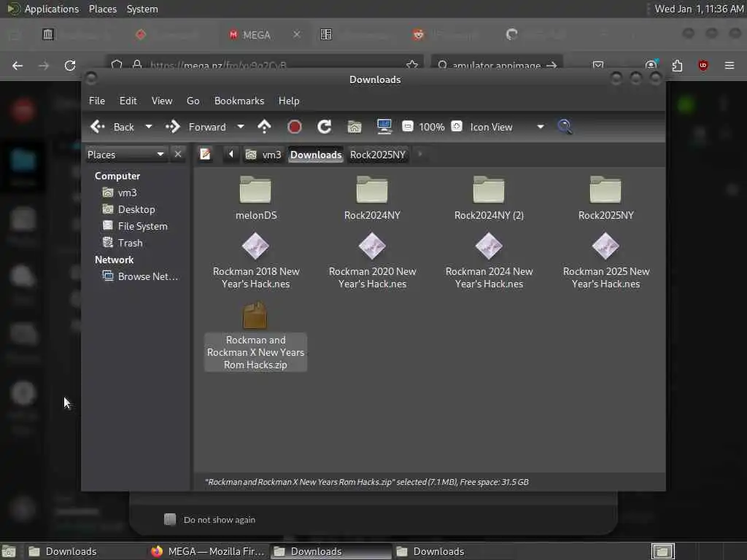This screenshot has width=747, height=560.
Task: Zoom in with the plus icon
Action: pos(457,126)
